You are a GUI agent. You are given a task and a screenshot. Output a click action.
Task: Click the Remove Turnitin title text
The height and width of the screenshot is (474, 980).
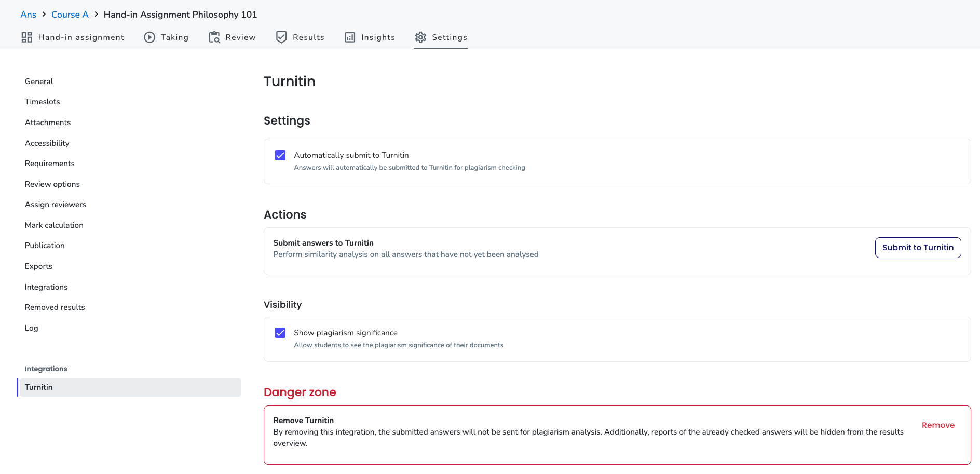click(304, 421)
